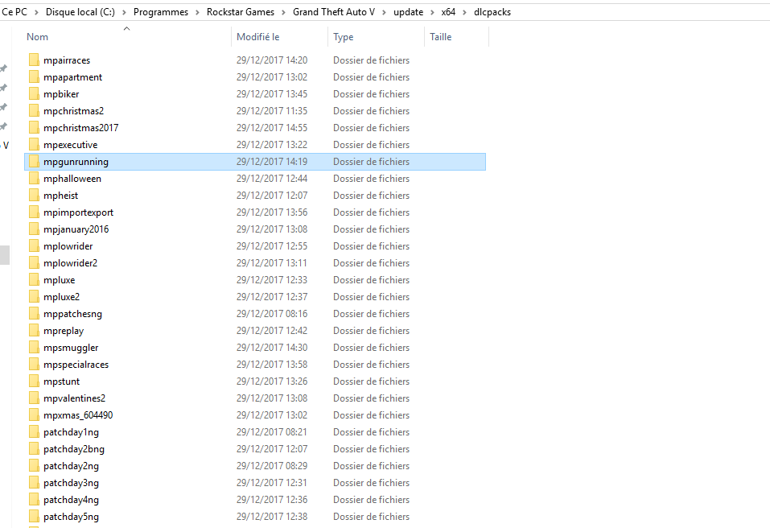Select the patchday2ng folder name
Screen dimensions: 770x532
click(71, 466)
